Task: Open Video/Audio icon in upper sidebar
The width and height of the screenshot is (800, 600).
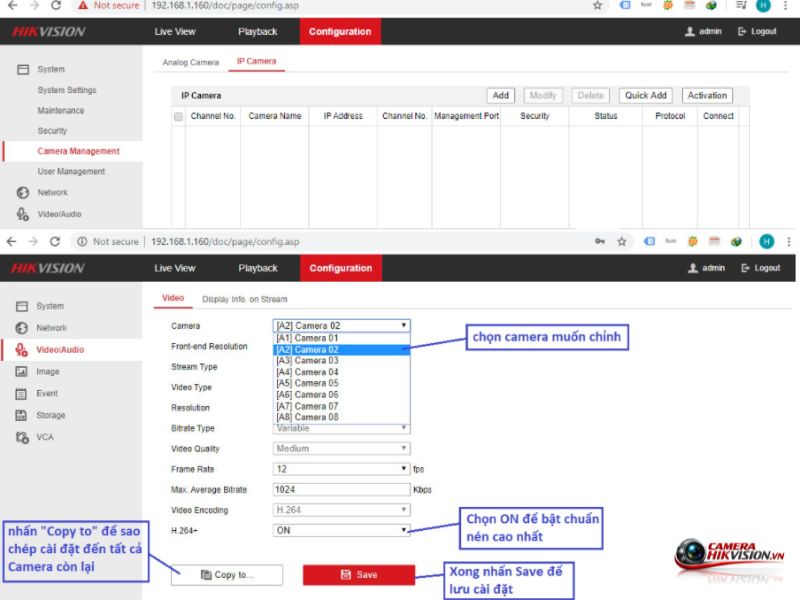Action: coord(22,214)
